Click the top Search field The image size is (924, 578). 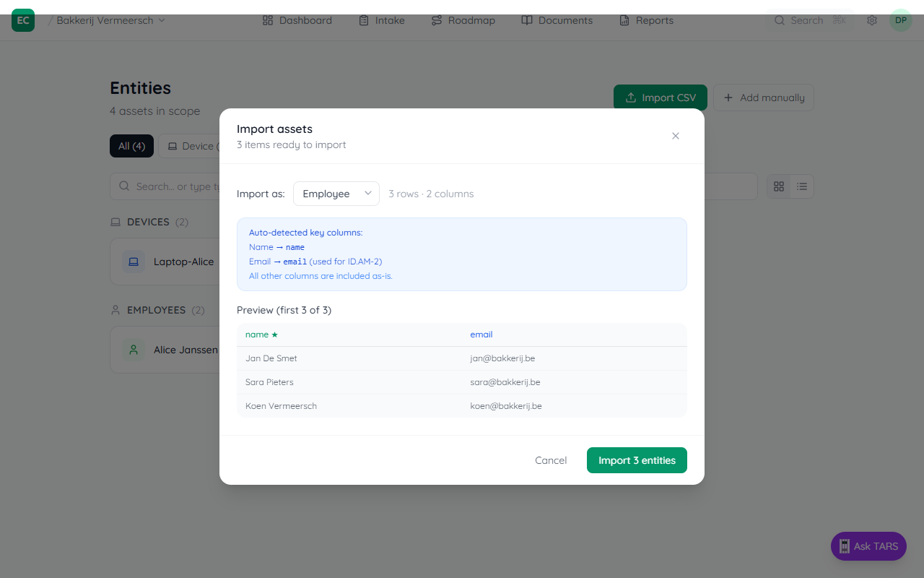click(806, 20)
